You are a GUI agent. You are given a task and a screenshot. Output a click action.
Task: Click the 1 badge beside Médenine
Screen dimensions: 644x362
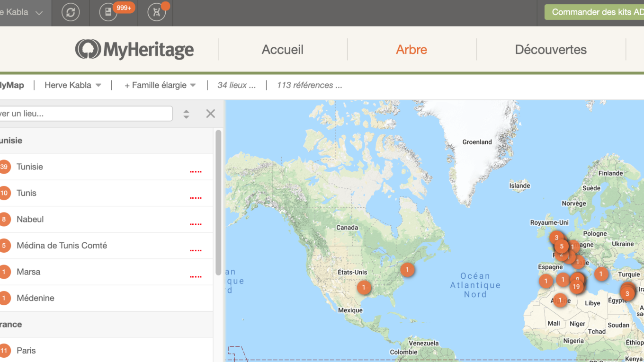(4, 298)
